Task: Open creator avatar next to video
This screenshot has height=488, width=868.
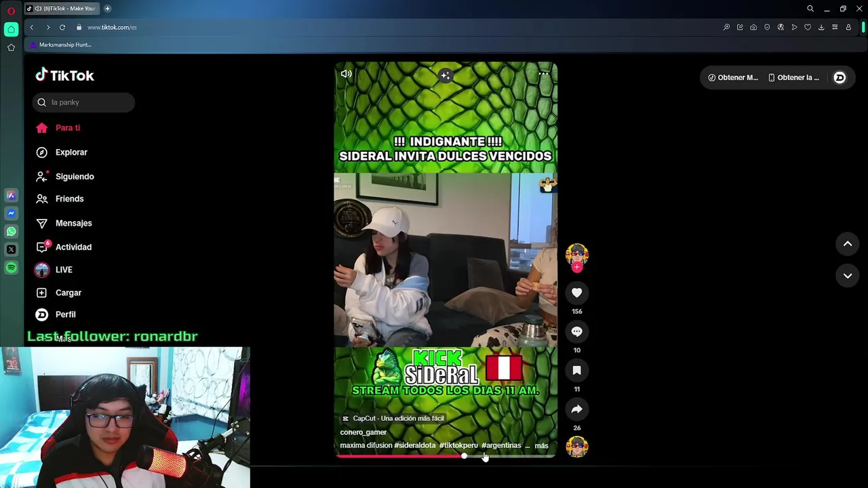Action: point(577,255)
